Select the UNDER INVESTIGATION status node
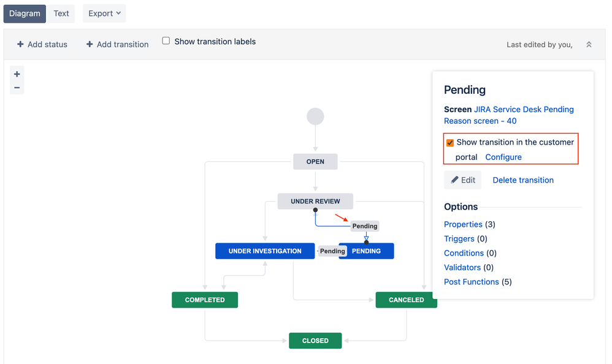 265,251
